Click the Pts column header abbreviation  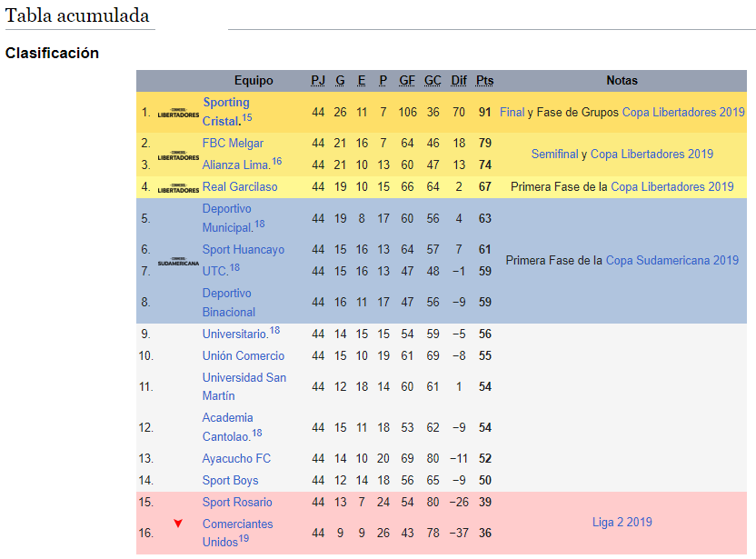coord(485,81)
